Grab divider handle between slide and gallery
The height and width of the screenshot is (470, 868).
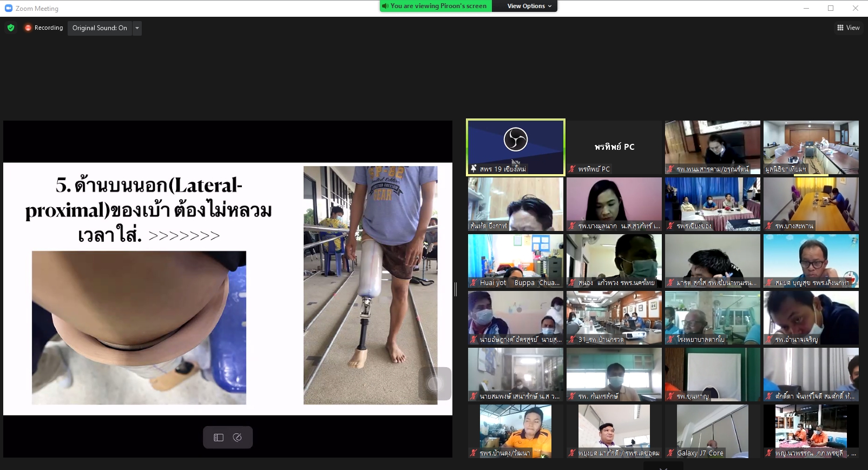[x=456, y=289]
